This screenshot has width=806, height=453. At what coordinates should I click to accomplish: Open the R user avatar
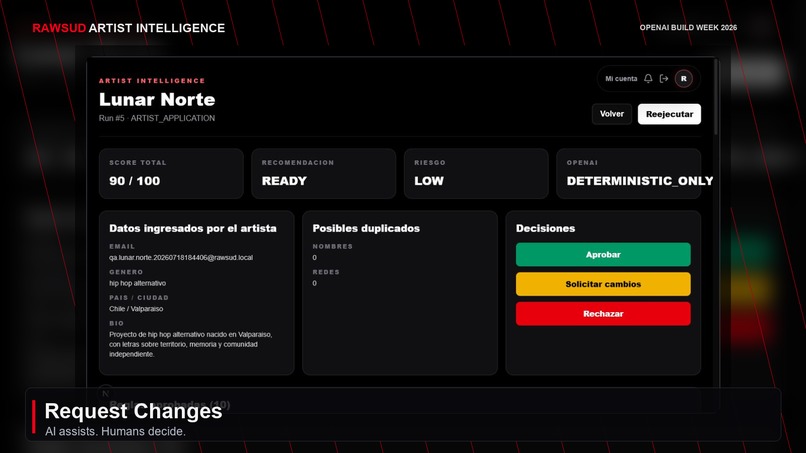(684, 79)
